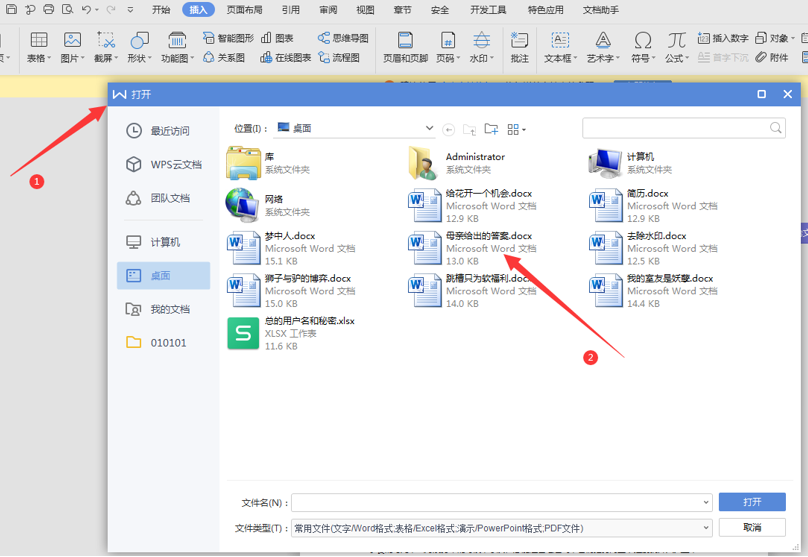Viewport: 808px width, 557px height.
Task: Select the Administrator system folder
Action: pyautogui.click(x=457, y=163)
